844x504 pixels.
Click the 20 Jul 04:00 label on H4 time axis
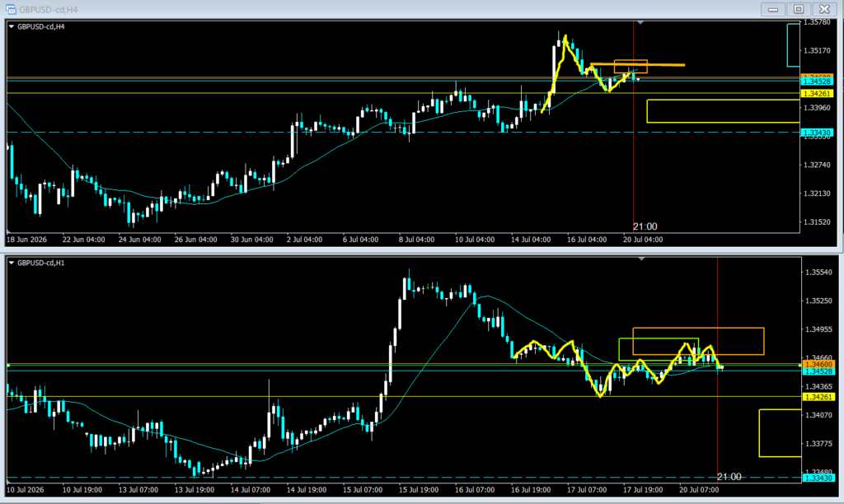pos(643,240)
